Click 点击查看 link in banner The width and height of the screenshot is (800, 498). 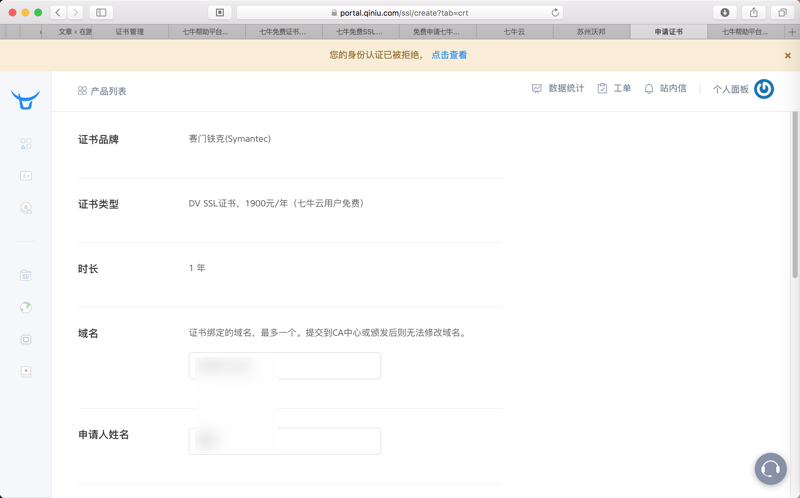[x=449, y=55]
